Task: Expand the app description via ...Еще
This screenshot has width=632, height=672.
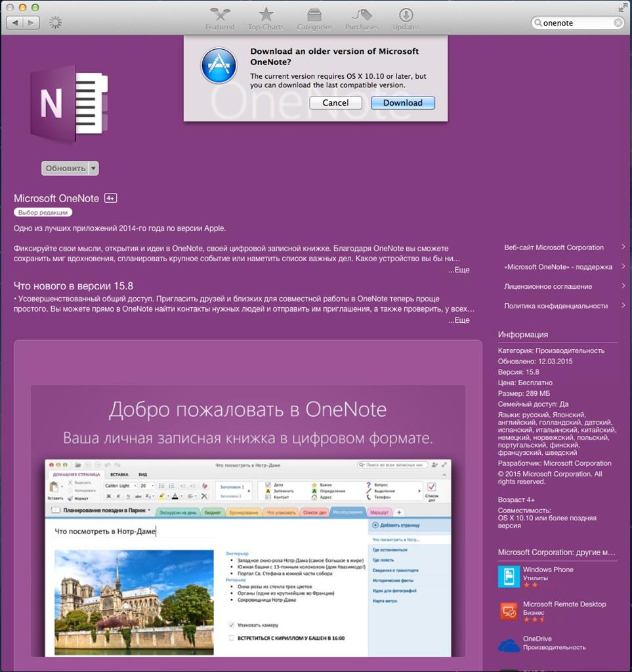Action: [x=459, y=270]
